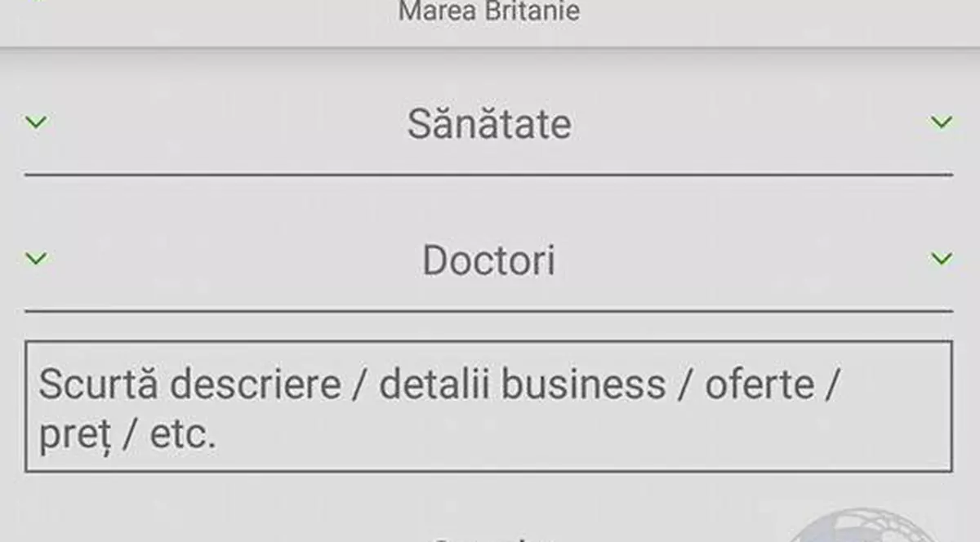This screenshot has height=542, width=980.
Task: Focus the Scurtă descriere text box
Action: pyautogui.click(x=488, y=406)
